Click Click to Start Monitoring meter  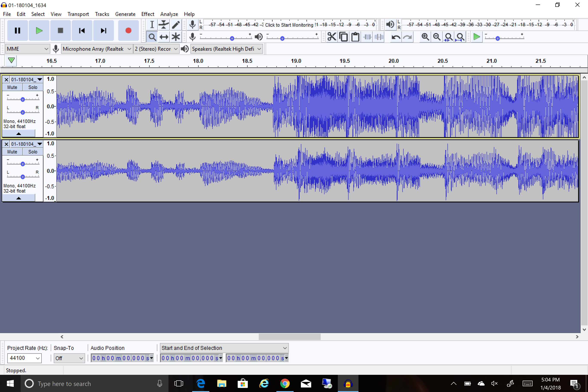tap(289, 25)
